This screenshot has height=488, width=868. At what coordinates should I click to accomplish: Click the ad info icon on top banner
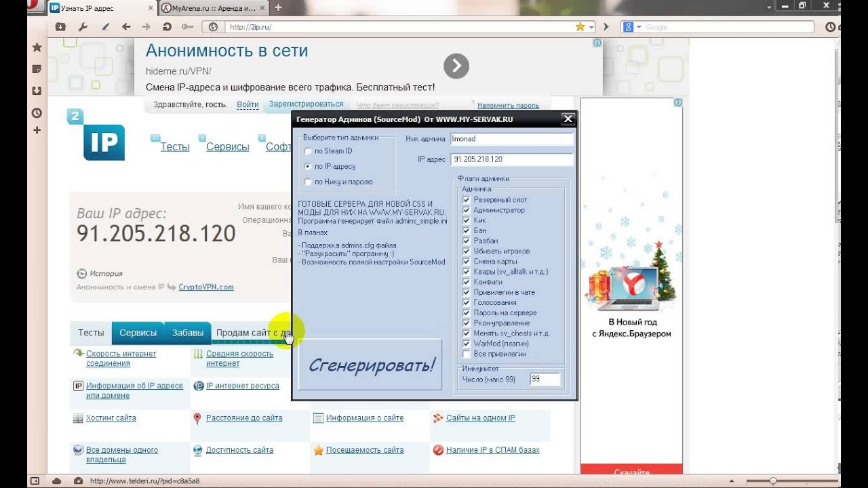[x=597, y=43]
